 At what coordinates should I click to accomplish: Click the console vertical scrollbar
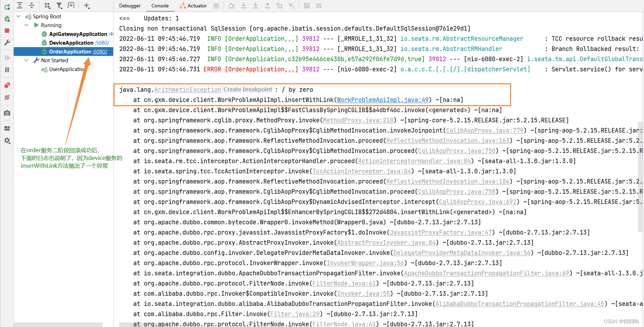[x=640, y=177]
